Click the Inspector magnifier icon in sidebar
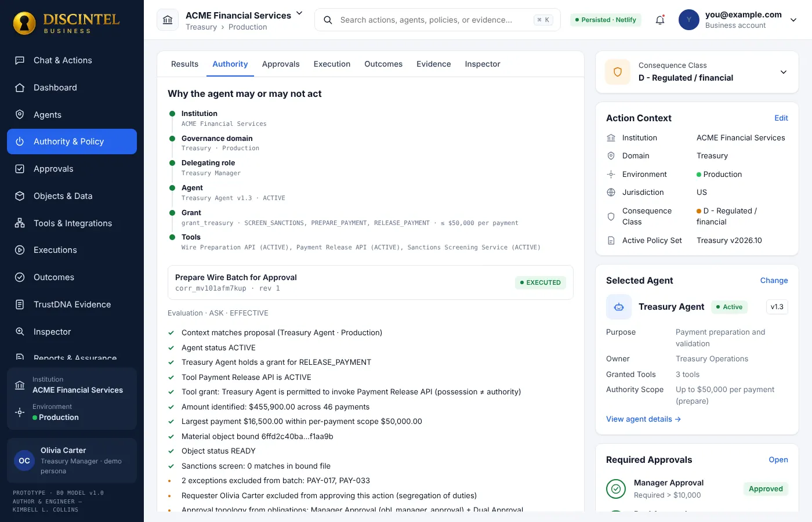Screen dimensions: 812x522 (20, 332)
